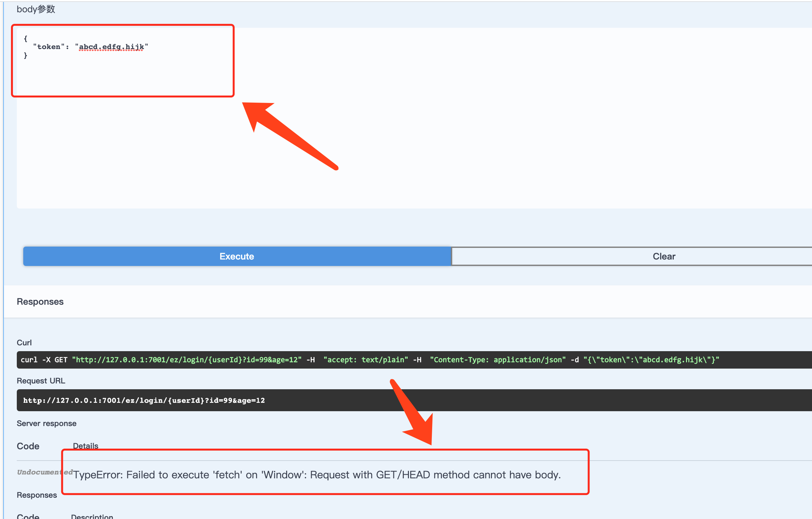The height and width of the screenshot is (519, 812).
Task: Click the Description column header
Action: tap(92, 516)
